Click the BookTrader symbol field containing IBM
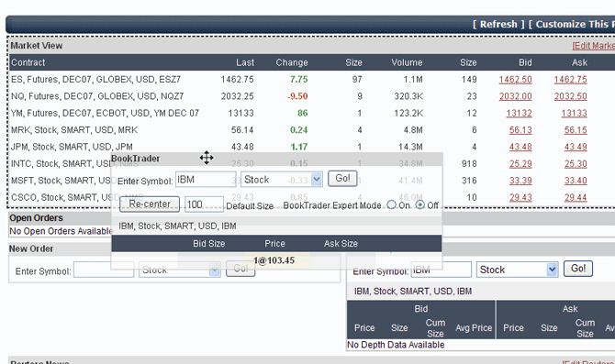 [206, 180]
